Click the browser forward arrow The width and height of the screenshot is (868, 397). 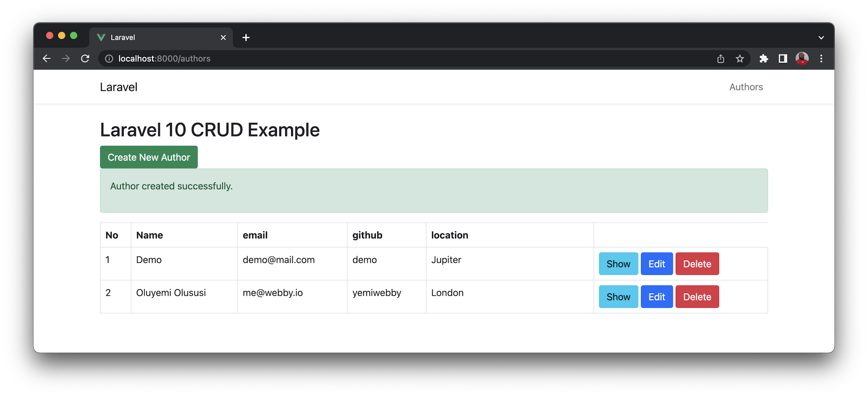pos(66,59)
